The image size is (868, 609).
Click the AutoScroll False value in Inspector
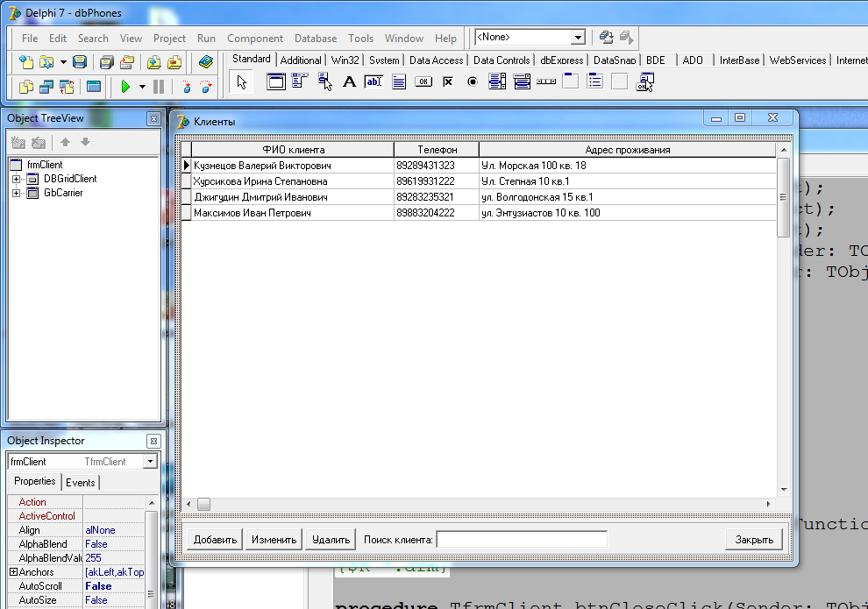pos(113,585)
